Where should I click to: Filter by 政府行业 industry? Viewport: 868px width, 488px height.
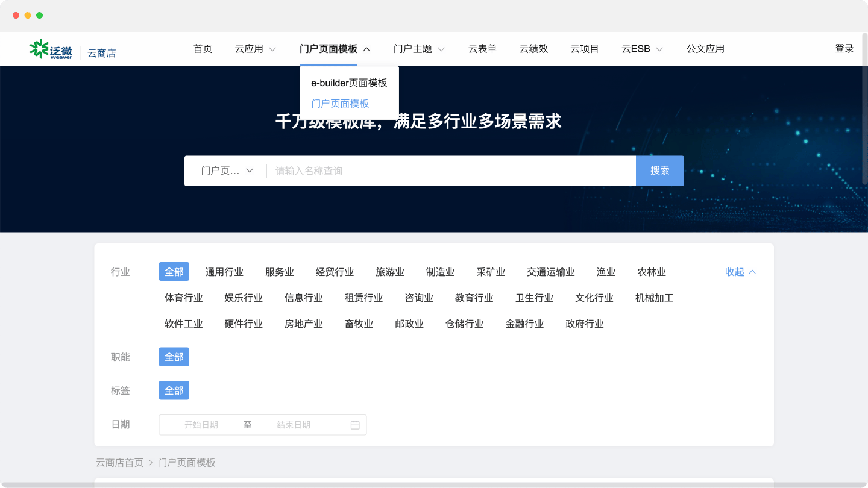point(585,324)
